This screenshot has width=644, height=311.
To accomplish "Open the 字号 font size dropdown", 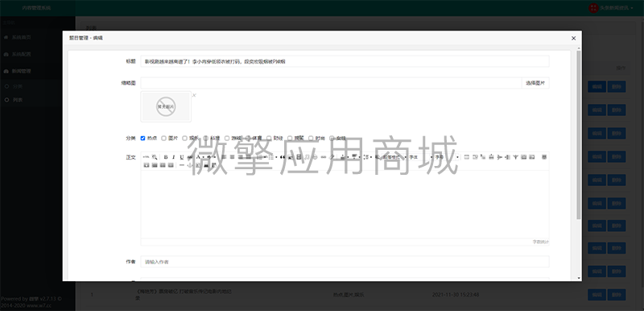I will pyautogui.click(x=447, y=157).
